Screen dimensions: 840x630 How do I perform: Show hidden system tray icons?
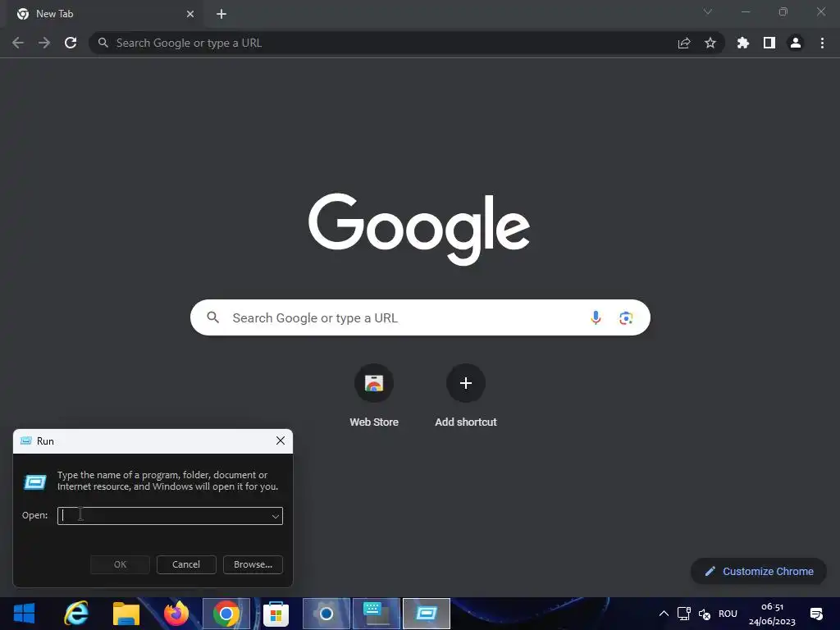point(663,614)
